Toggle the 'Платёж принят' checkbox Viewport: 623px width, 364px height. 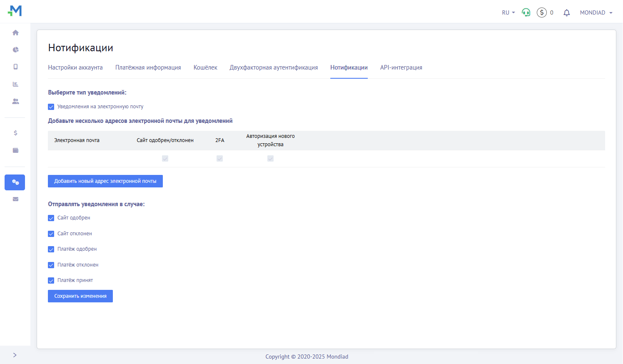click(x=51, y=281)
